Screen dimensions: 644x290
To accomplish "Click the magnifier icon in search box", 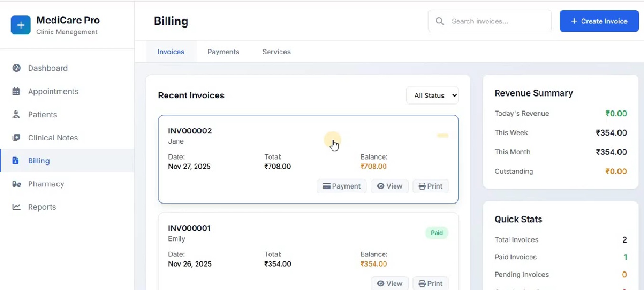I will pyautogui.click(x=440, y=21).
